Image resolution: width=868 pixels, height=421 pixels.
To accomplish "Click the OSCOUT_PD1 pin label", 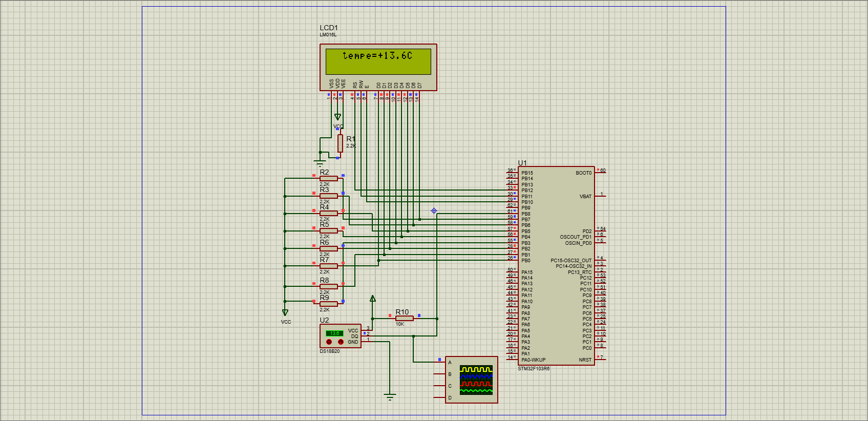I will 576,237.
